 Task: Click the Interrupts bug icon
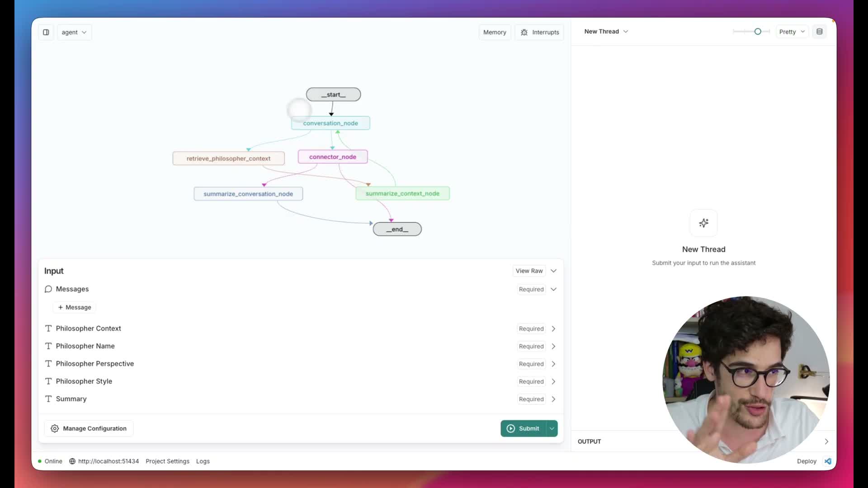click(524, 32)
